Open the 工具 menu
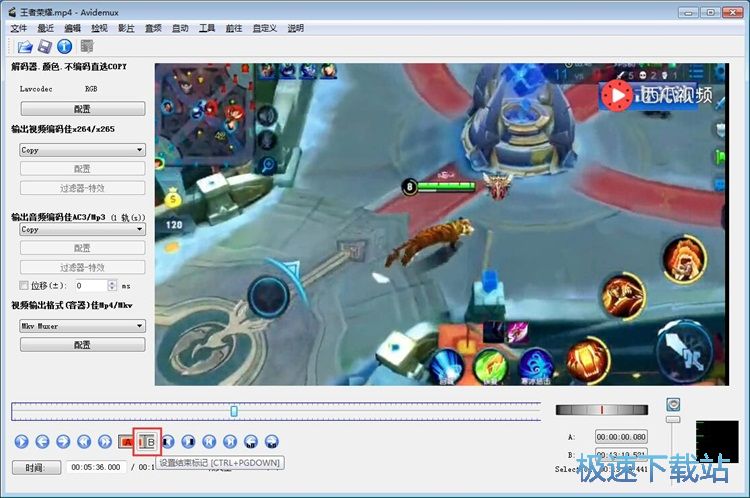Screen dimensions: 750x498 (x=207, y=28)
